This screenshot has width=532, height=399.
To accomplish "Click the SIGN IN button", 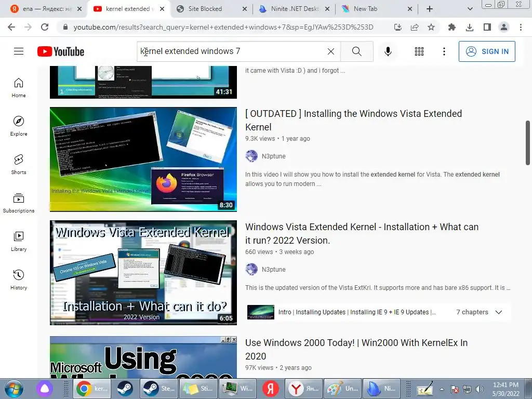I will [x=487, y=51].
